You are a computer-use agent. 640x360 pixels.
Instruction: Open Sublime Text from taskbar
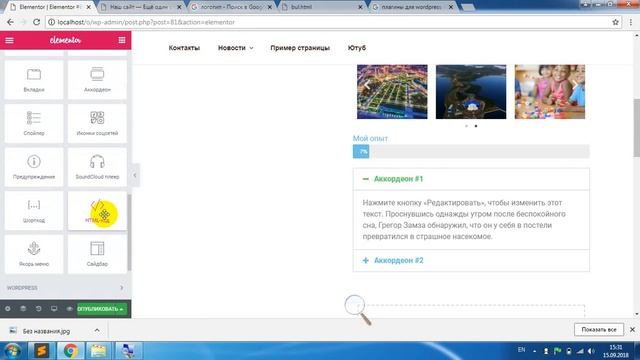(x=41, y=351)
